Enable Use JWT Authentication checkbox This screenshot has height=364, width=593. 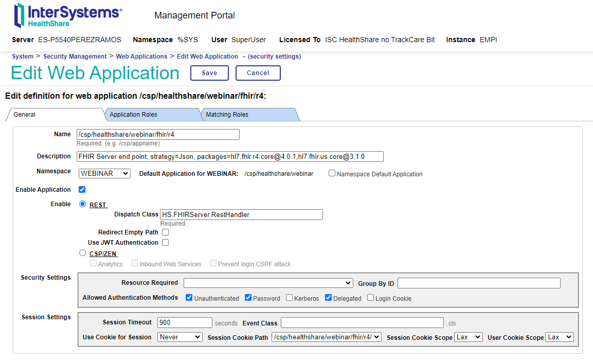165,243
